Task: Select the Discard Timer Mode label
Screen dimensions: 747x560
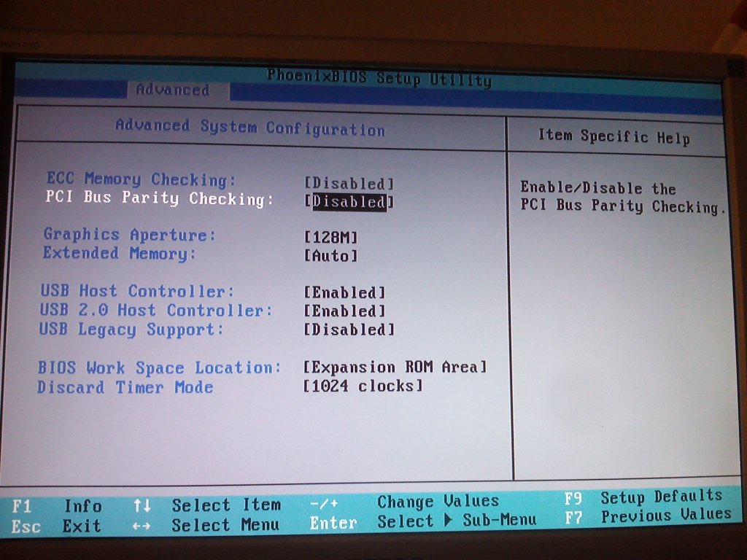Action: click(x=125, y=387)
